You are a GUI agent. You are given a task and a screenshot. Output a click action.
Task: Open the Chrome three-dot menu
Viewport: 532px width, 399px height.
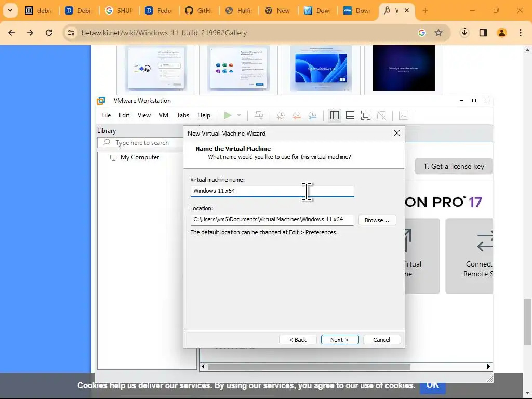pyautogui.click(x=521, y=33)
